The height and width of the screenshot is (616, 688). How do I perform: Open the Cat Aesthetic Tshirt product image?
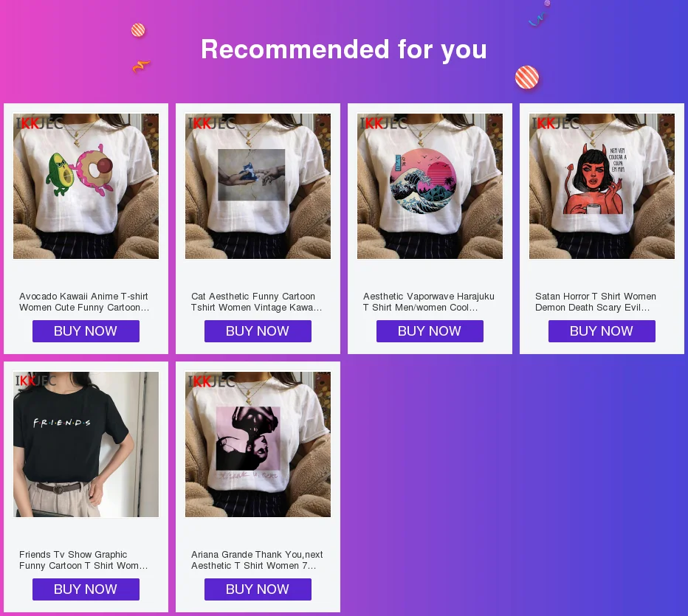258,186
